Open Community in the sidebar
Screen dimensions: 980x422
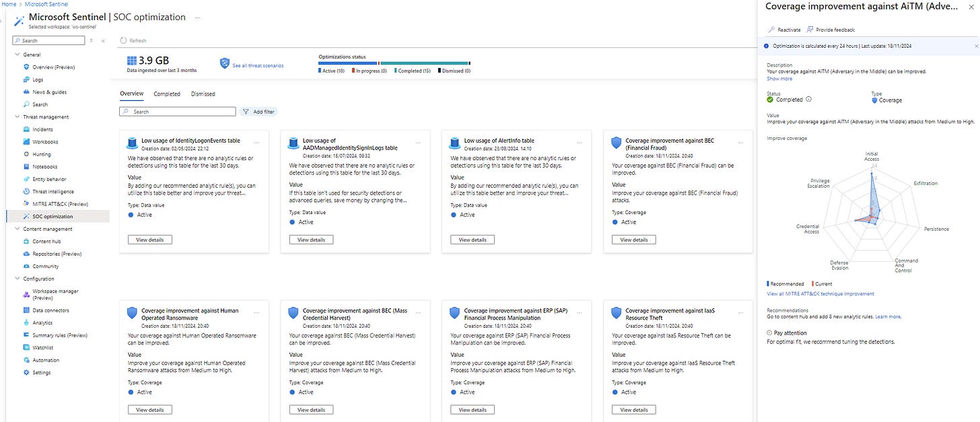pyautogui.click(x=45, y=267)
